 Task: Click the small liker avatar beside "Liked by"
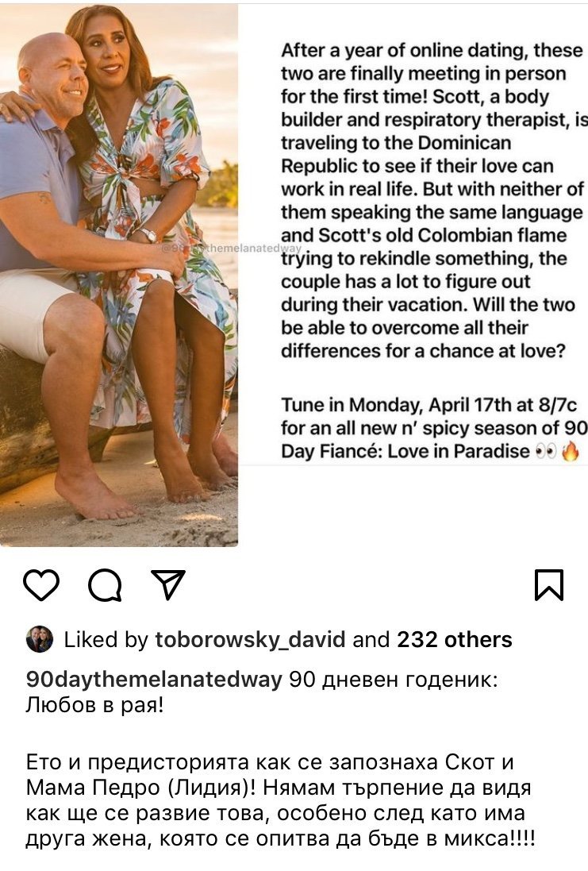(40, 639)
